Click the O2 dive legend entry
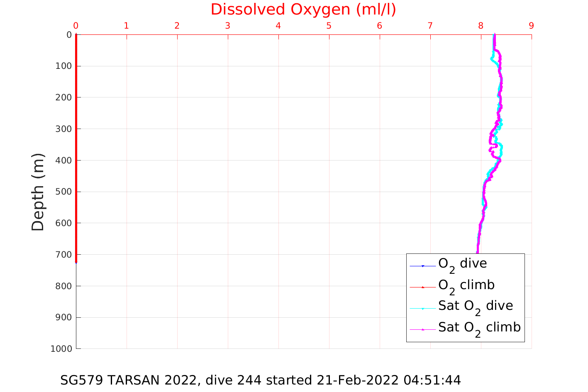Image resolution: width=588 pixels, height=392 pixels. [x=463, y=264]
